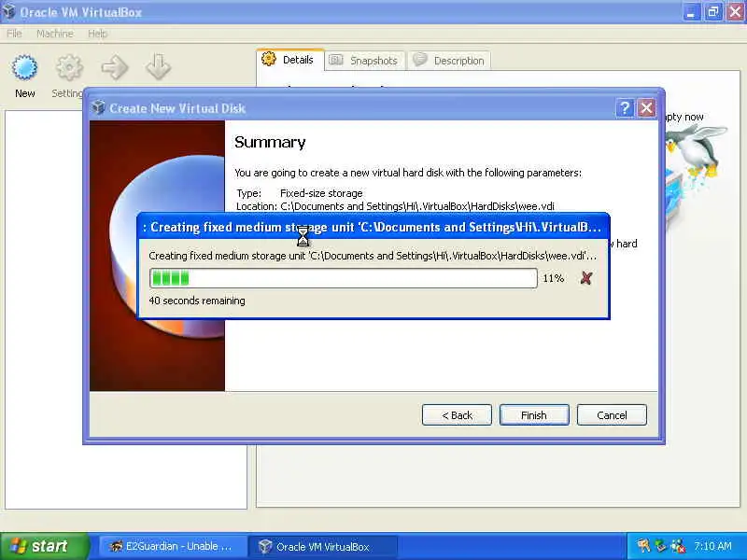Open the Details tab
This screenshot has height=560, width=747.
[290, 60]
